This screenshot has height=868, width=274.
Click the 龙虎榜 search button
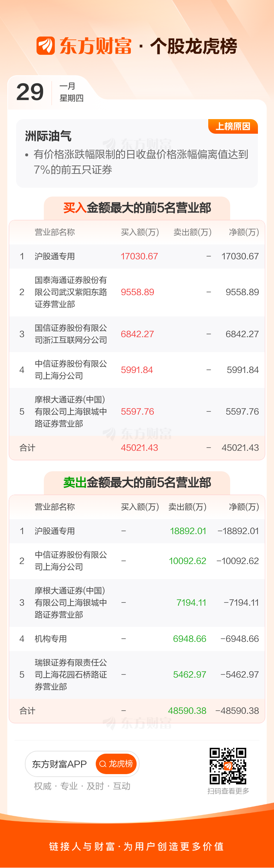[116, 764]
